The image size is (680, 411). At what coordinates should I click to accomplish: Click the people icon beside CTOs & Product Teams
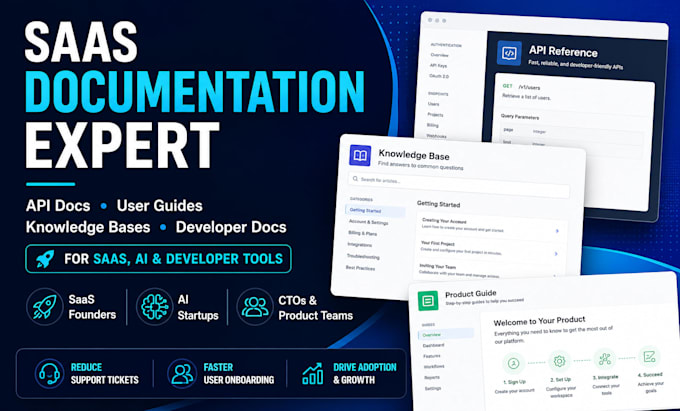tap(255, 307)
